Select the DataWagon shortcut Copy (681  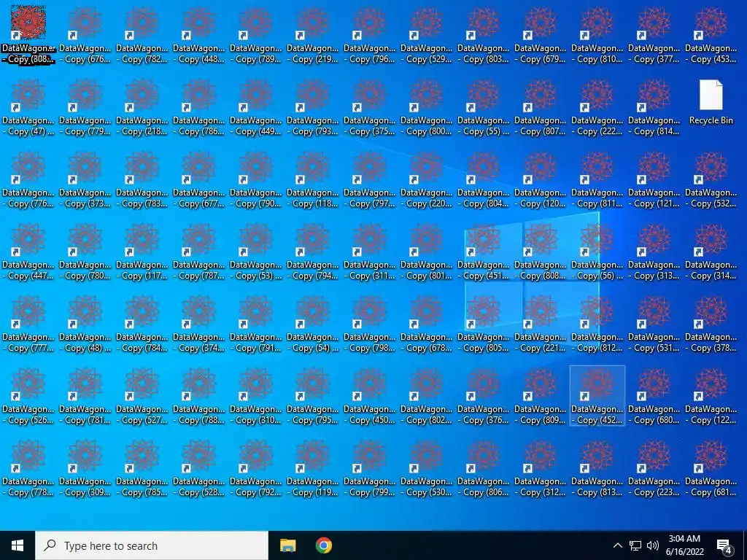[x=711, y=469]
